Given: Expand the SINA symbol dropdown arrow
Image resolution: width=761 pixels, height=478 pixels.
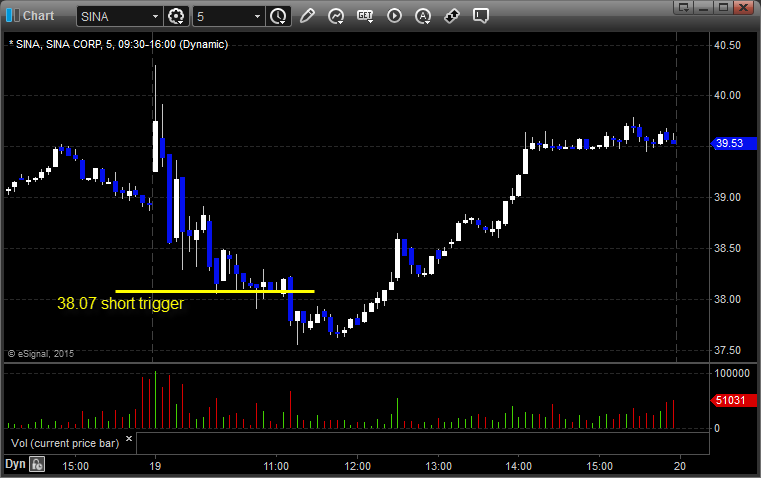Looking at the screenshot, I should coord(155,16).
